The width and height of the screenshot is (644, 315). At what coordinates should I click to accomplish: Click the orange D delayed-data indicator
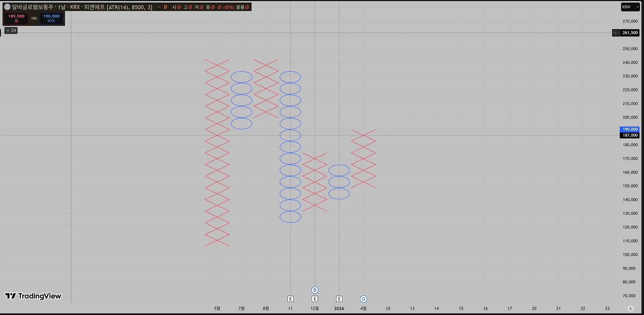pyautogui.click(x=165, y=7)
